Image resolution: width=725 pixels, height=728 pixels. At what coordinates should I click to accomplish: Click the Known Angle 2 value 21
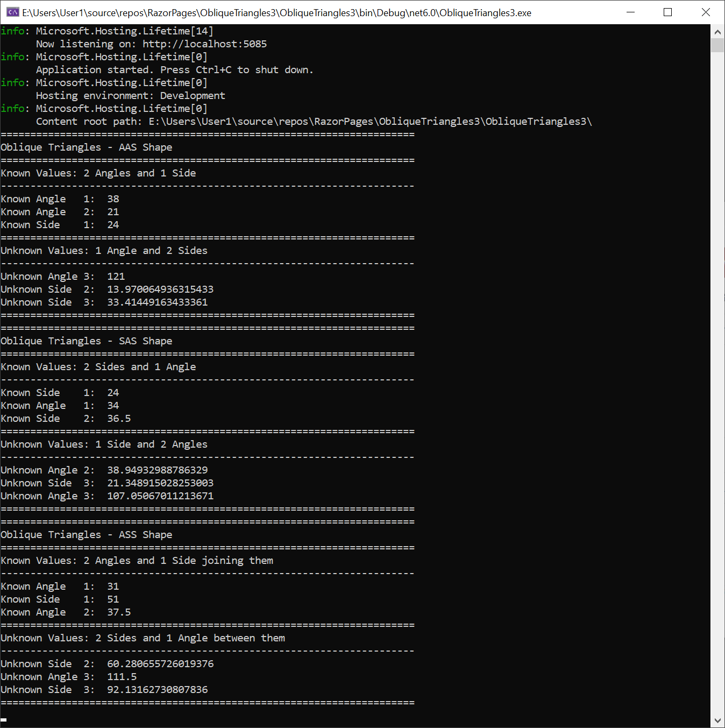pos(113,212)
